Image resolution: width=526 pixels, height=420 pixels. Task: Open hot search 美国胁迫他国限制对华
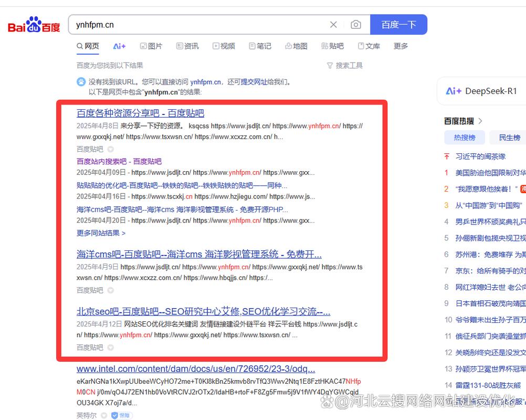[x=490, y=173]
